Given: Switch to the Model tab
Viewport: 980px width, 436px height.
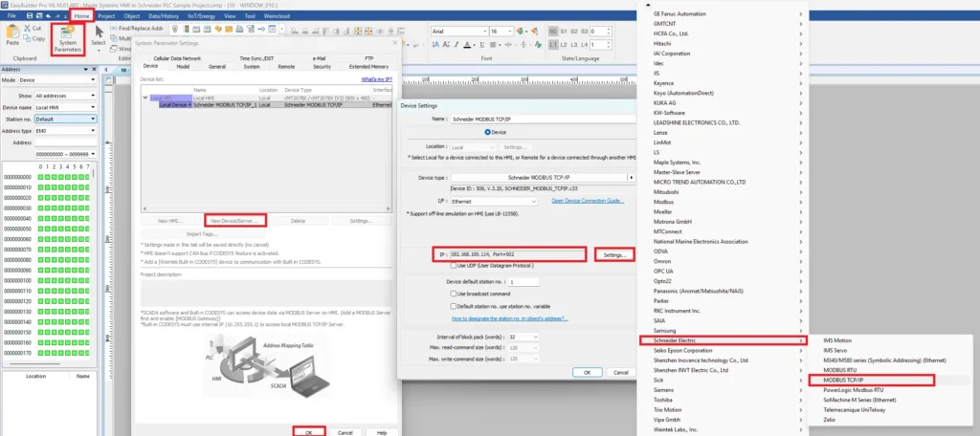Looking at the screenshot, I should [183, 66].
